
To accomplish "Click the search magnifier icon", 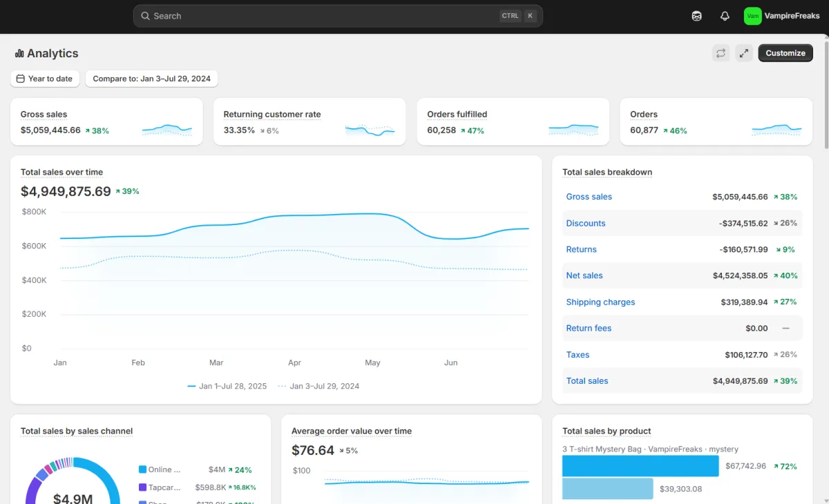I will pyautogui.click(x=145, y=16).
